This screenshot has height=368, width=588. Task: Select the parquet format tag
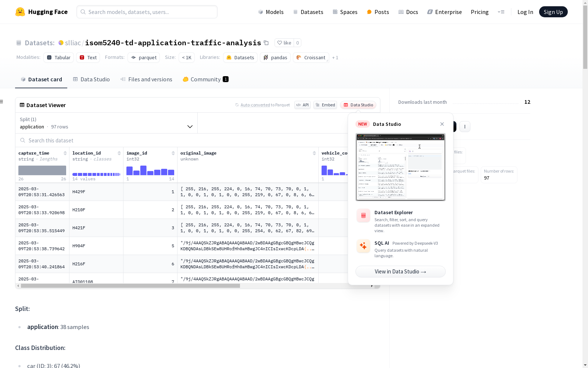[144, 57]
